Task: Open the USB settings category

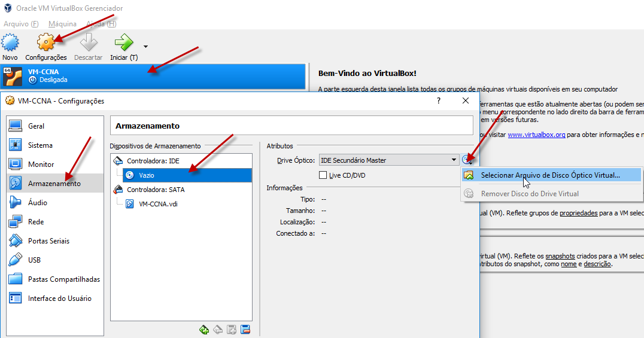Action: pyautogui.click(x=55, y=260)
